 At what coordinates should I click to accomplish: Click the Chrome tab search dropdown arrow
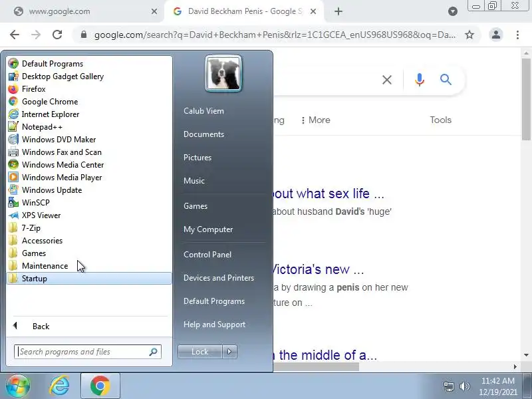click(x=453, y=11)
